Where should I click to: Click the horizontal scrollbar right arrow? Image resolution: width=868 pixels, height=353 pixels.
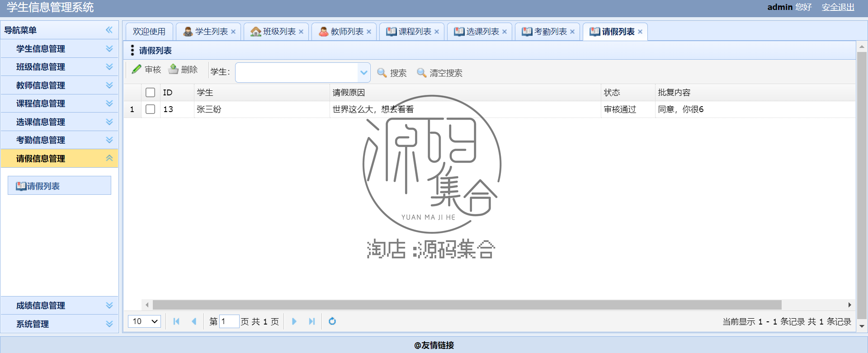tap(850, 305)
